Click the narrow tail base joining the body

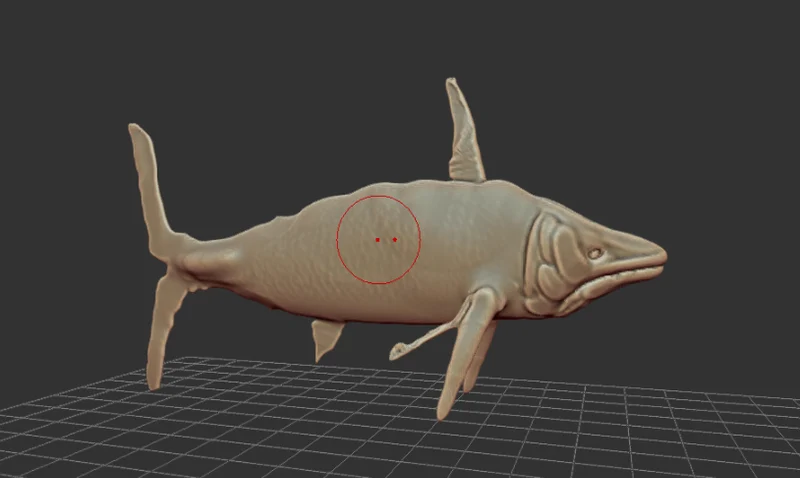[x=204, y=258]
